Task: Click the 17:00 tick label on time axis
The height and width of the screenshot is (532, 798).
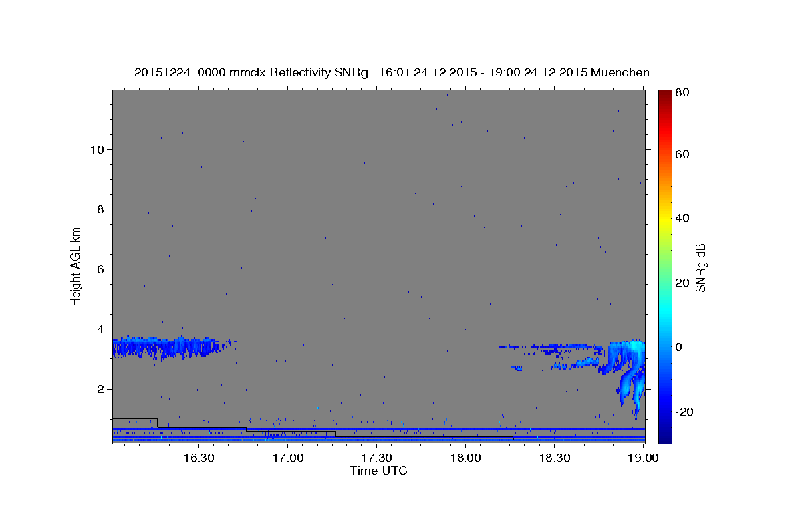Action: point(287,458)
